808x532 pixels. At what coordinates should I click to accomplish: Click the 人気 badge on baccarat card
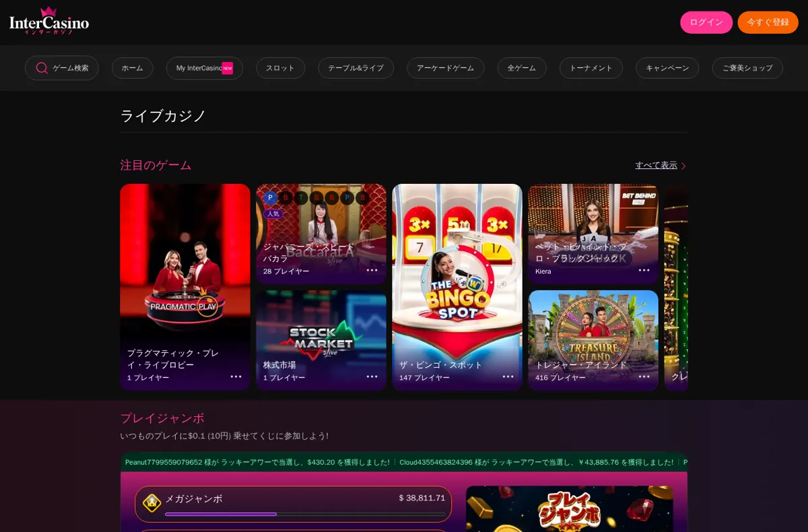(273, 213)
